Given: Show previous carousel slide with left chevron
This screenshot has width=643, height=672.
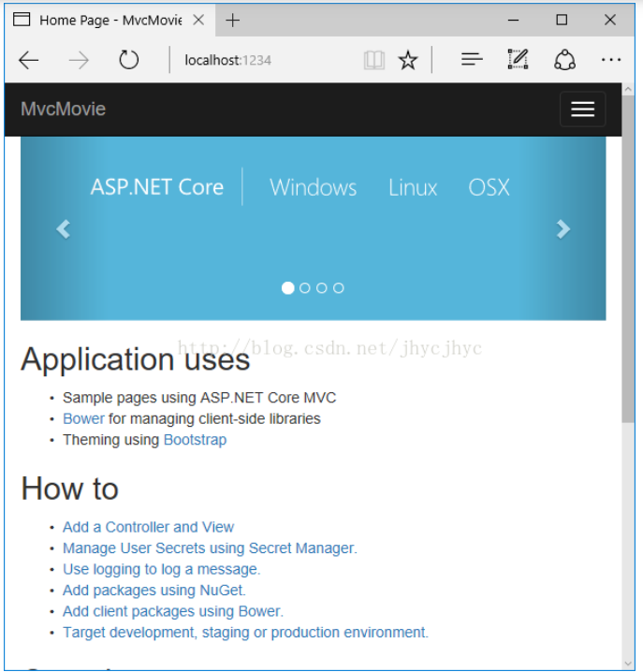Looking at the screenshot, I should pos(64,229).
